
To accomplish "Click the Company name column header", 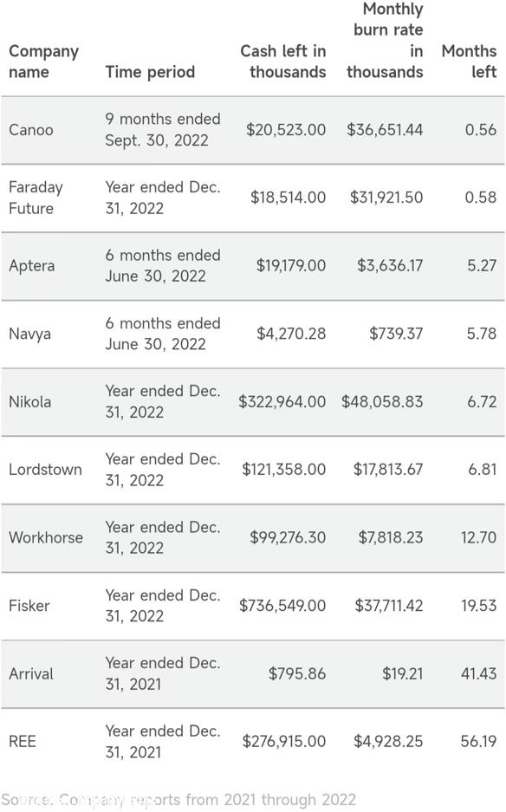I will pyautogui.click(x=43, y=62).
